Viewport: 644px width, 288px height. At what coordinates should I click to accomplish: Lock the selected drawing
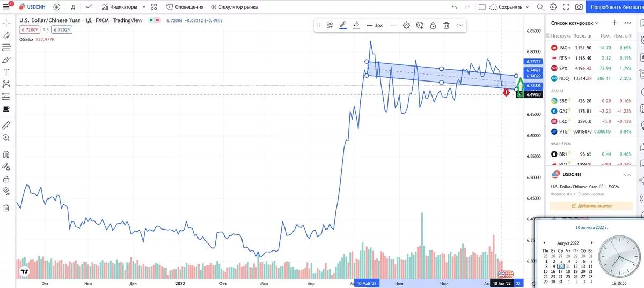pos(433,25)
